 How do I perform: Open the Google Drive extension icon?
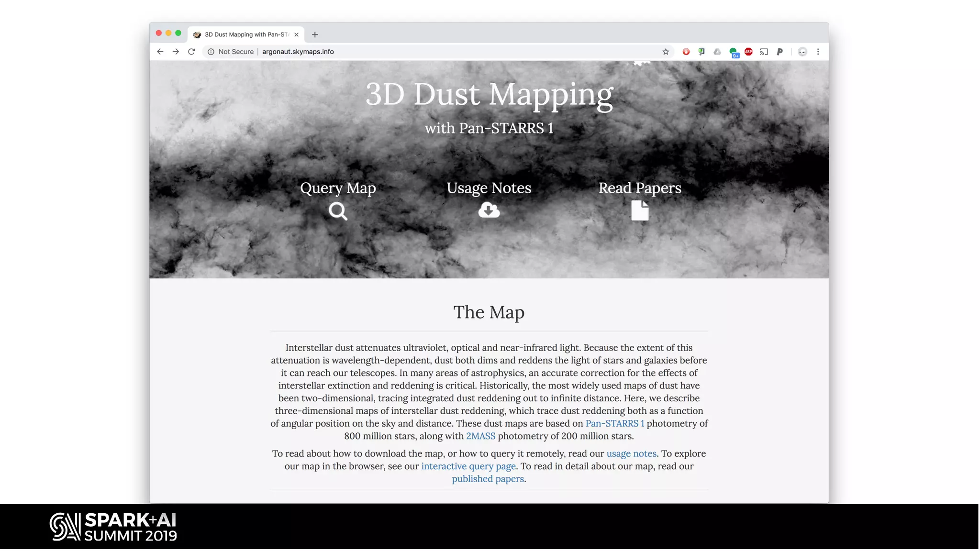pyautogui.click(x=717, y=52)
